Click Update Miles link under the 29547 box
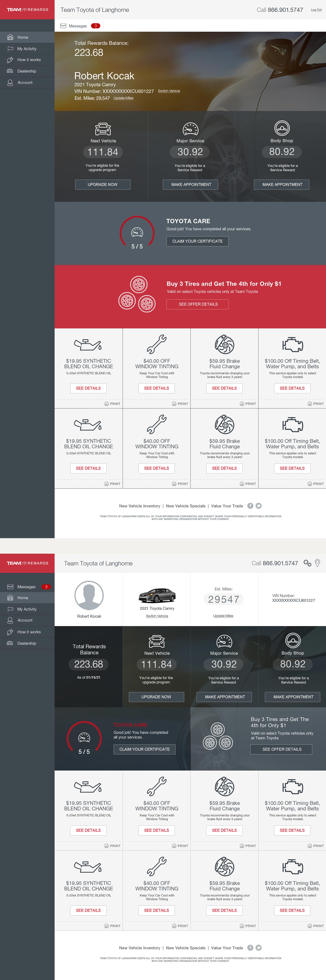Image resolution: width=326 pixels, height=980 pixels. [223, 616]
